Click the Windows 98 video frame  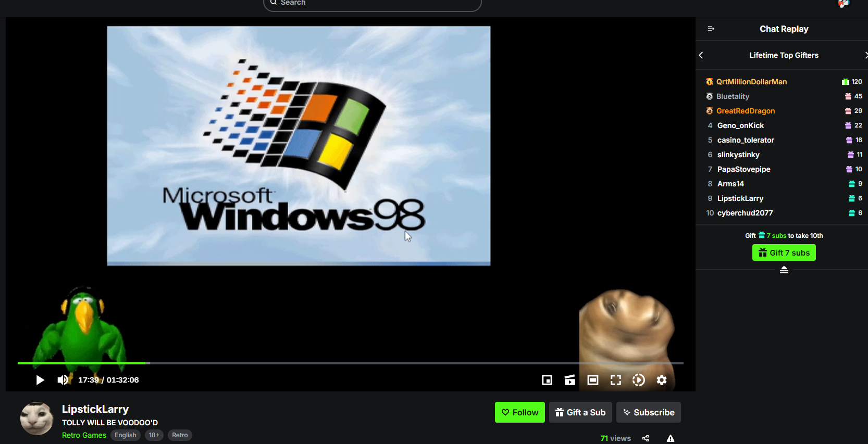click(299, 146)
